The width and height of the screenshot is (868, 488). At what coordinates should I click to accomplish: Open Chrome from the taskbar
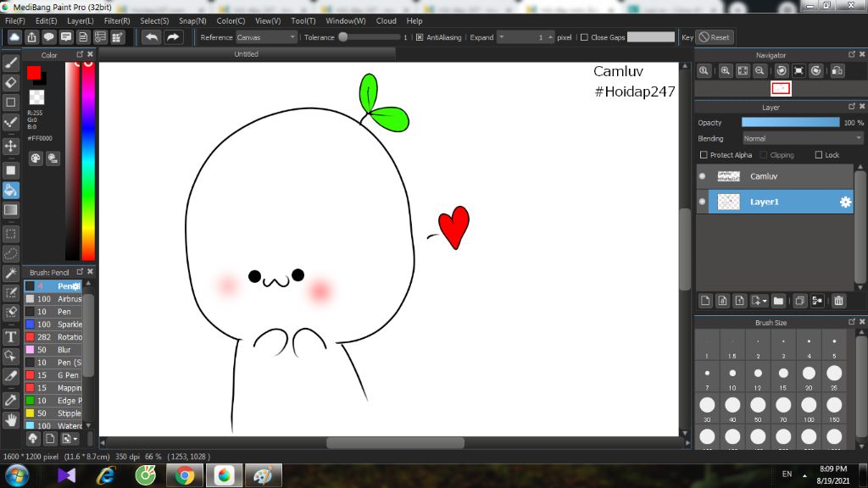(x=185, y=476)
